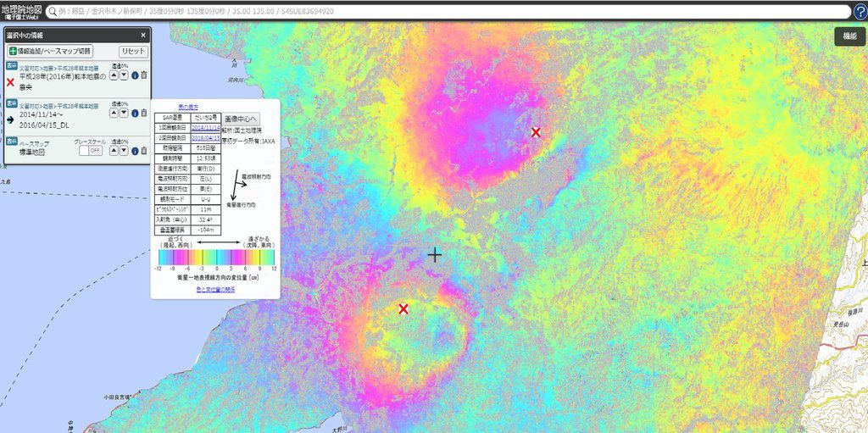Toggle 表示 for the 熊本地震の震央 layer
The image size is (868, 433).
coord(11,66)
